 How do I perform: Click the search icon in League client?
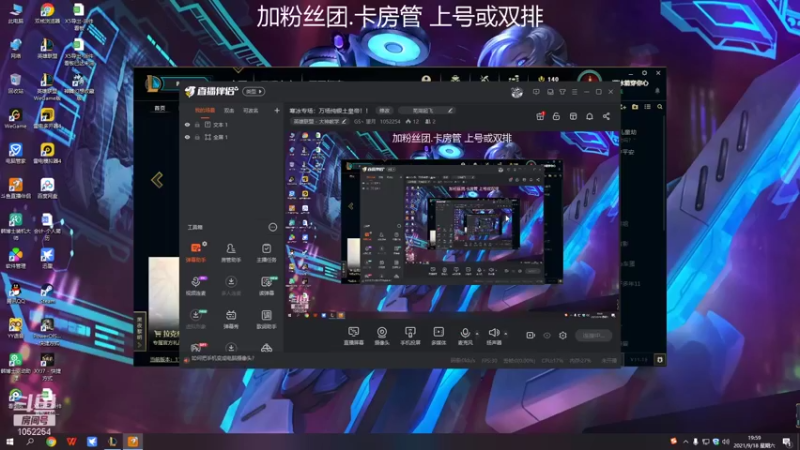pyautogui.click(x=660, y=107)
